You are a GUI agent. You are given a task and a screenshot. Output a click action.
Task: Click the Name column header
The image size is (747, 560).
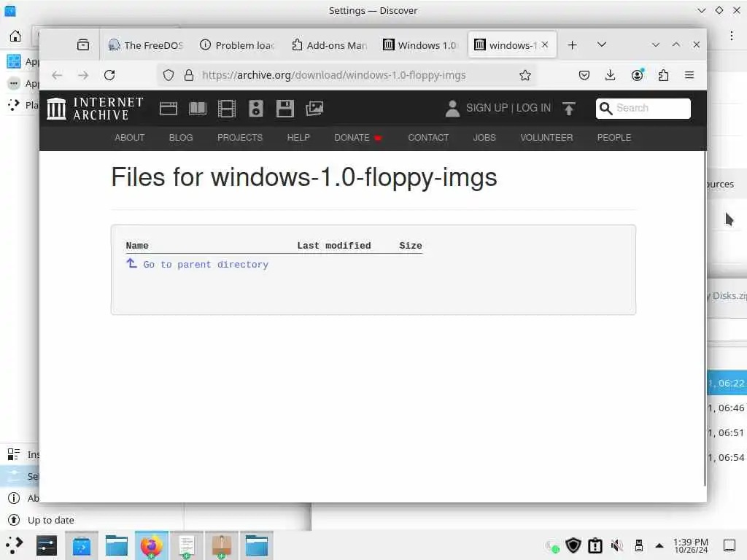click(137, 246)
